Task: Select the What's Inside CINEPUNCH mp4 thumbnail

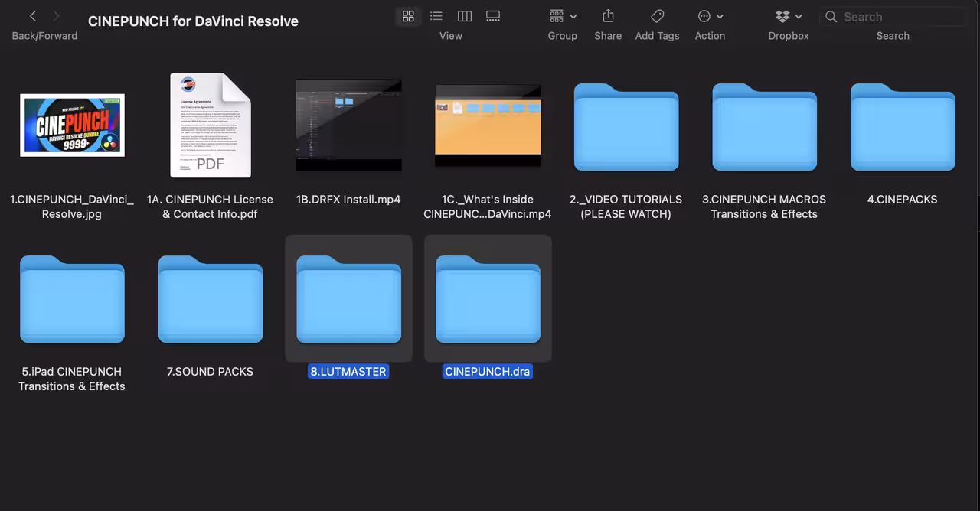Action: (x=488, y=125)
